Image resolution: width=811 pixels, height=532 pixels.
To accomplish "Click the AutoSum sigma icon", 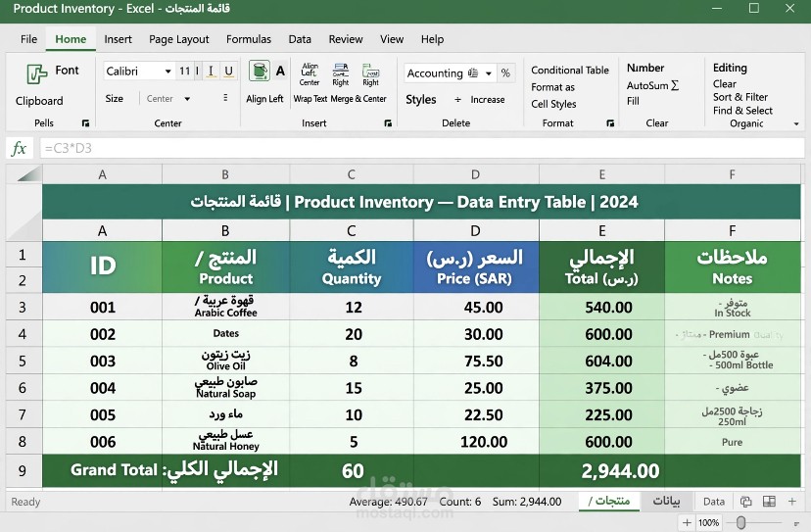I will point(675,85).
